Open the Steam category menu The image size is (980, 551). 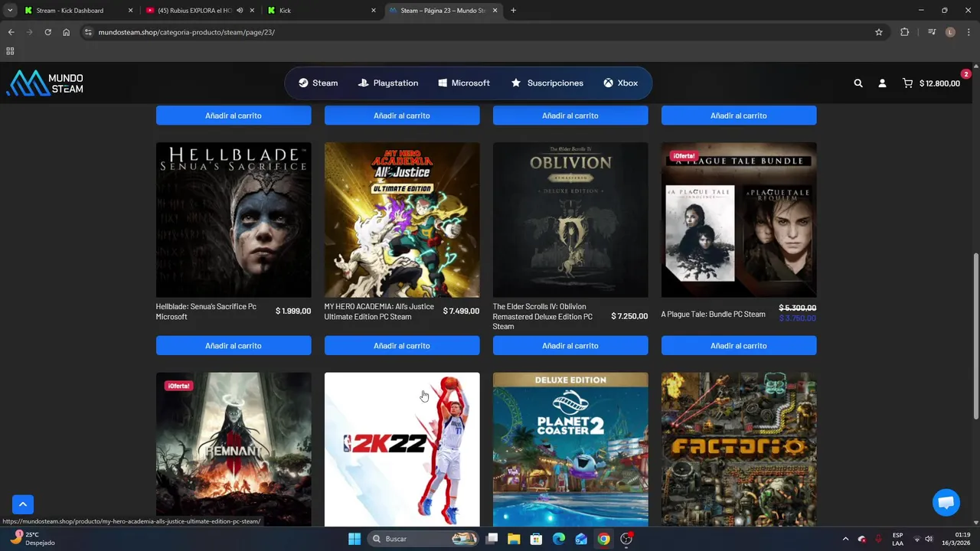coord(318,83)
